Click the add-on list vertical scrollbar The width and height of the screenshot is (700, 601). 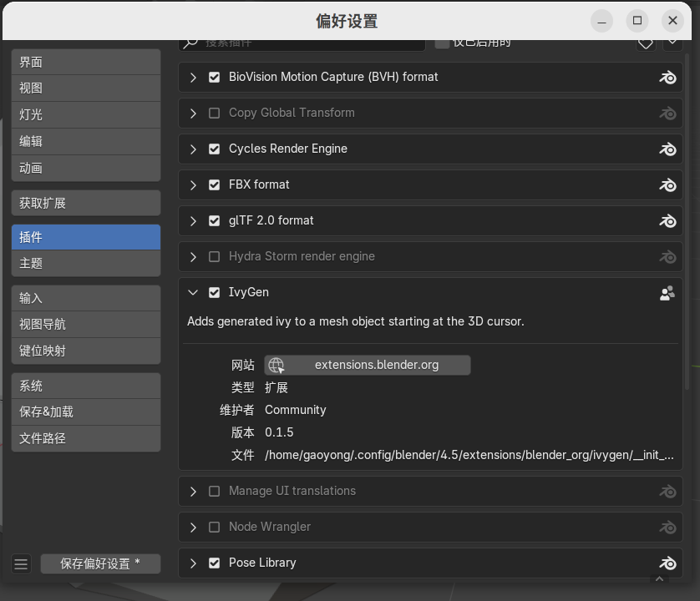pyautogui.click(x=687, y=221)
